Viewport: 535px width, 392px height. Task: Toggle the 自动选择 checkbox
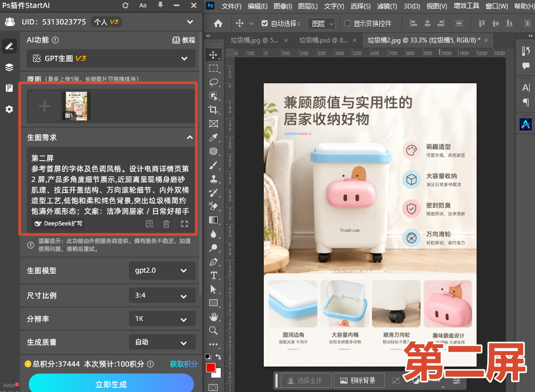pos(265,23)
